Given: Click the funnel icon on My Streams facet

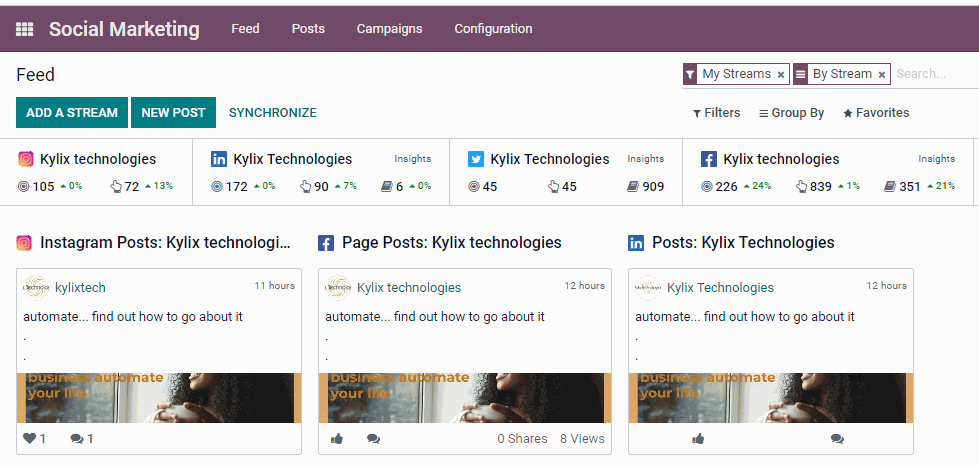Looking at the screenshot, I should tap(690, 74).
